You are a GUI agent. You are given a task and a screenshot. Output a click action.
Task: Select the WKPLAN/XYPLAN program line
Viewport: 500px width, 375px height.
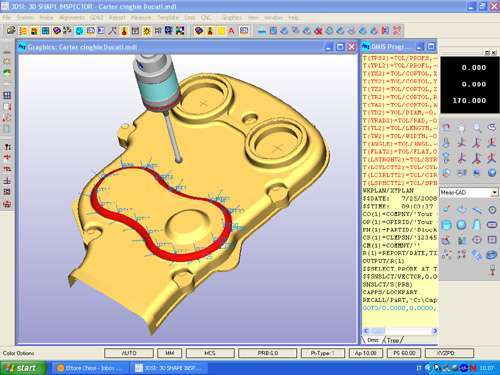point(388,191)
